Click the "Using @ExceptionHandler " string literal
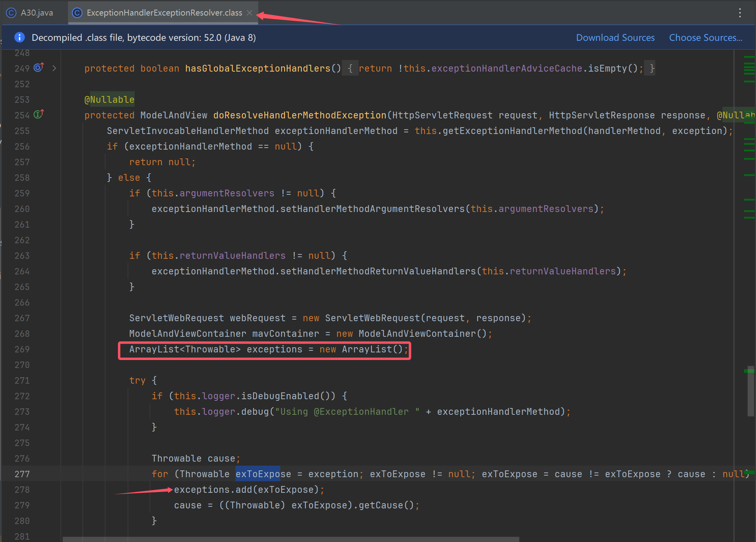The height and width of the screenshot is (542, 756). click(x=347, y=412)
